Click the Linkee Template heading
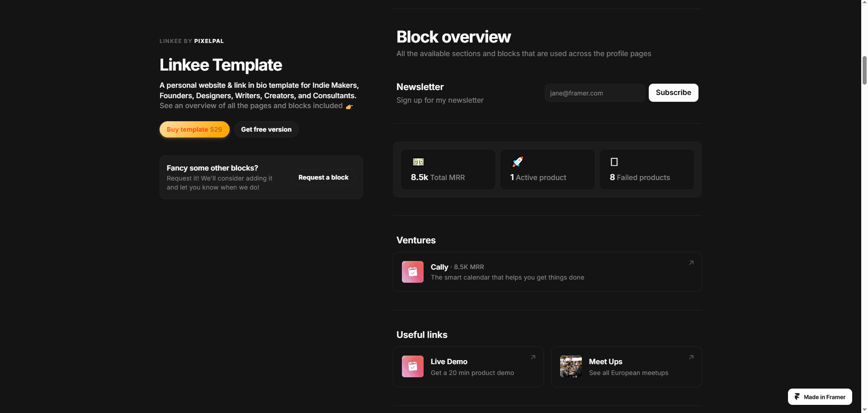 coord(221,65)
